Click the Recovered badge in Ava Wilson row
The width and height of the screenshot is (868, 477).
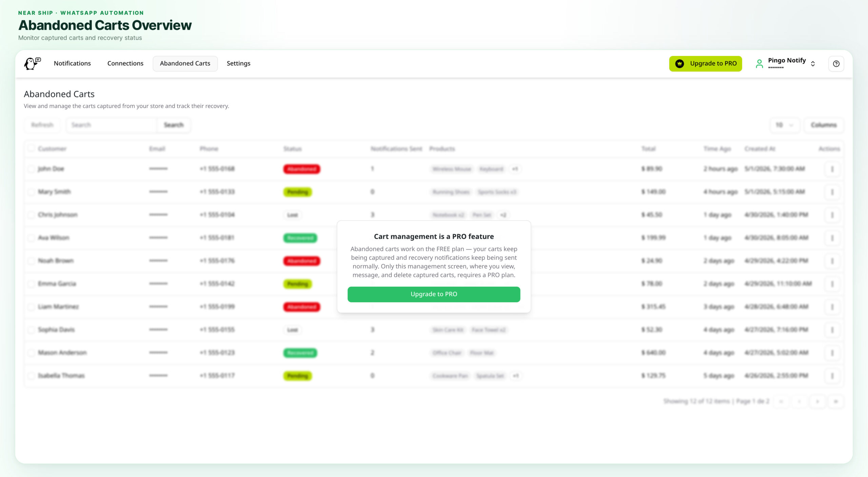click(x=300, y=238)
